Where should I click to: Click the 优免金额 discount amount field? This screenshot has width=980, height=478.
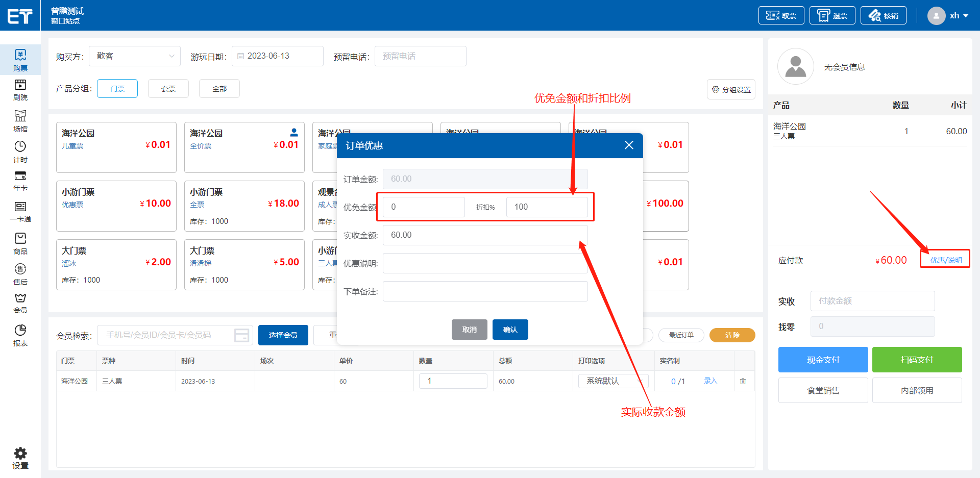tap(424, 207)
